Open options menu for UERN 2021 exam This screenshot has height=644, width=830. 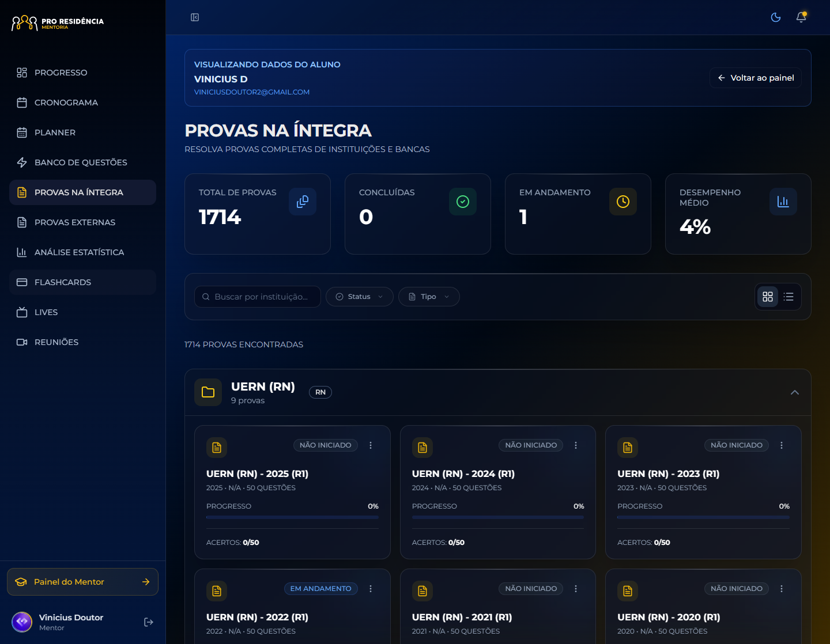click(x=576, y=589)
